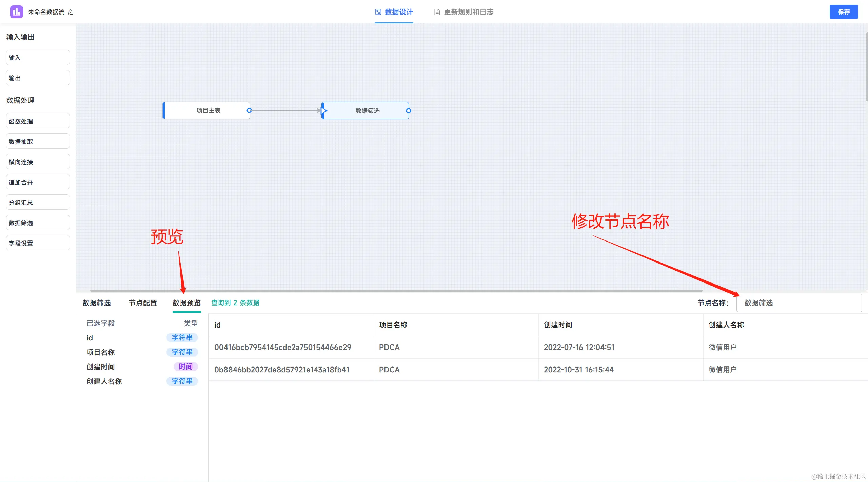Click the 输入 component in the sidebar
This screenshot has height=482, width=868.
[38, 58]
